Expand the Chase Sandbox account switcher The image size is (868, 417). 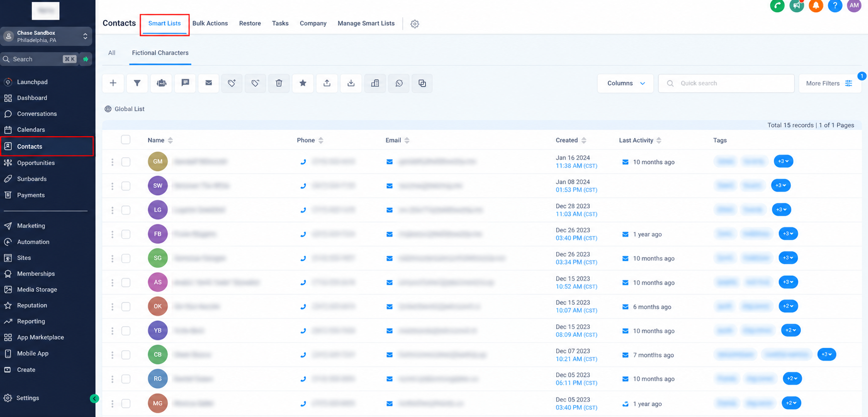[46, 36]
